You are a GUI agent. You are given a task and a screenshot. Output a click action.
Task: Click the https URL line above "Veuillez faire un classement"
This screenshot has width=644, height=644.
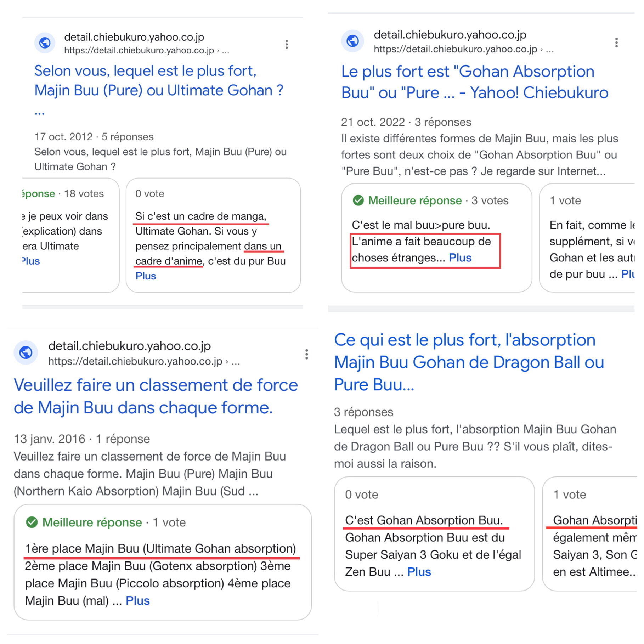click(x=144, y=361)
